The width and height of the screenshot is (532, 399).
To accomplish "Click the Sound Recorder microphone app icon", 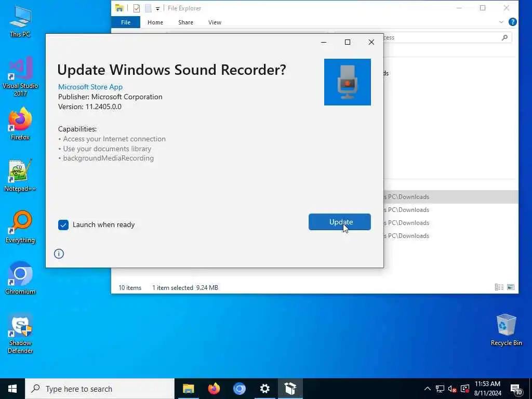I will [347, 82].
